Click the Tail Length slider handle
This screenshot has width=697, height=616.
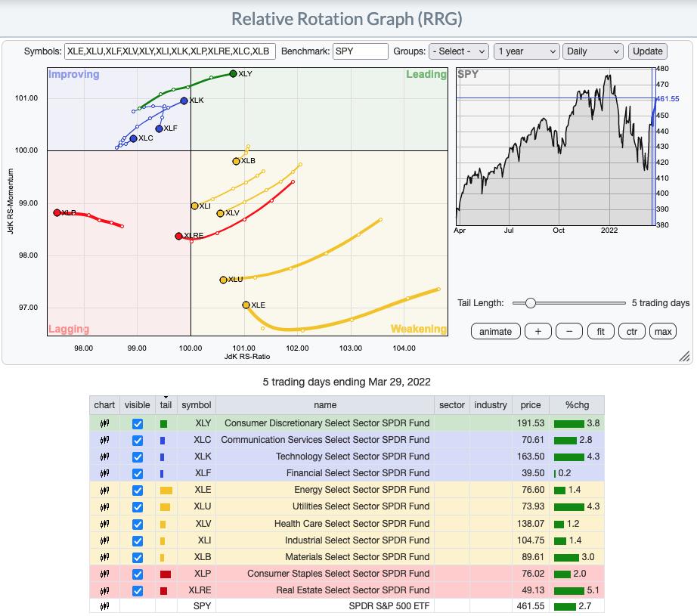[x=530, y=303]
